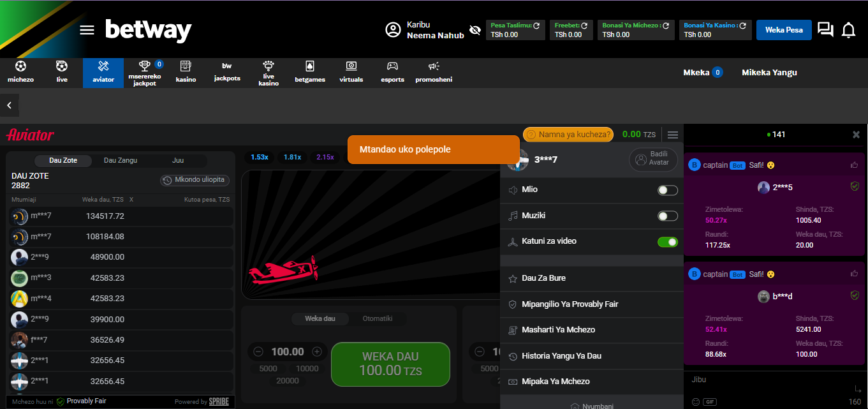
Task: Switch to Dau Zote tab
Action: click(x=63, y=160)
